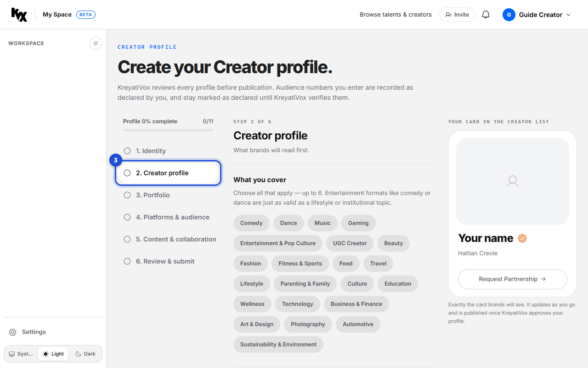Select the Comedy topic chip
Viewport: 588px width, 368px height.
(251, 223)
